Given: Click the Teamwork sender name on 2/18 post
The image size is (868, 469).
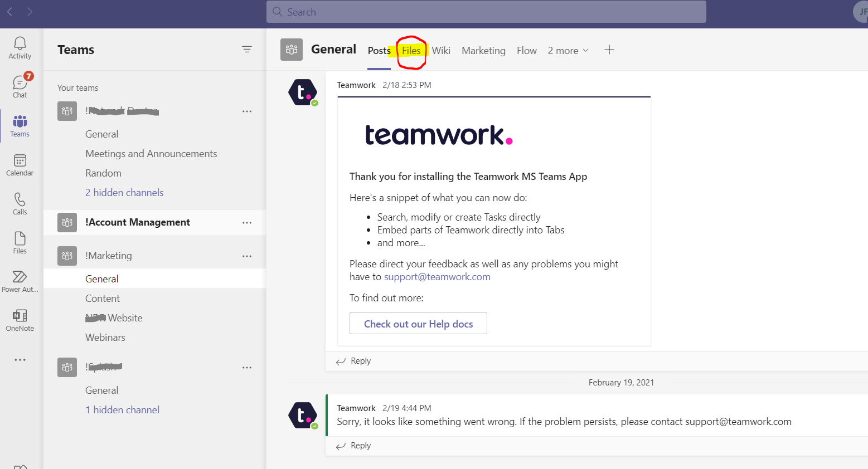Looking at the screenshot, I should click(x=356, y=85).
